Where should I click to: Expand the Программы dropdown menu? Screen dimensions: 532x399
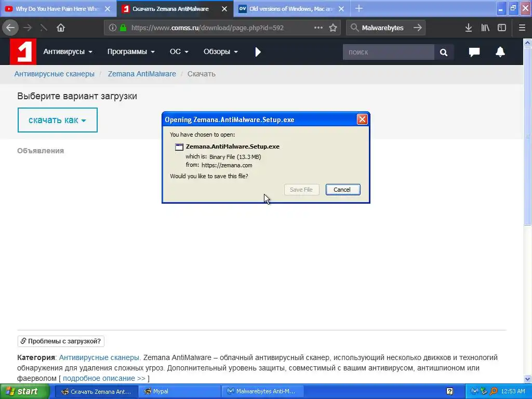click(131, 51)
